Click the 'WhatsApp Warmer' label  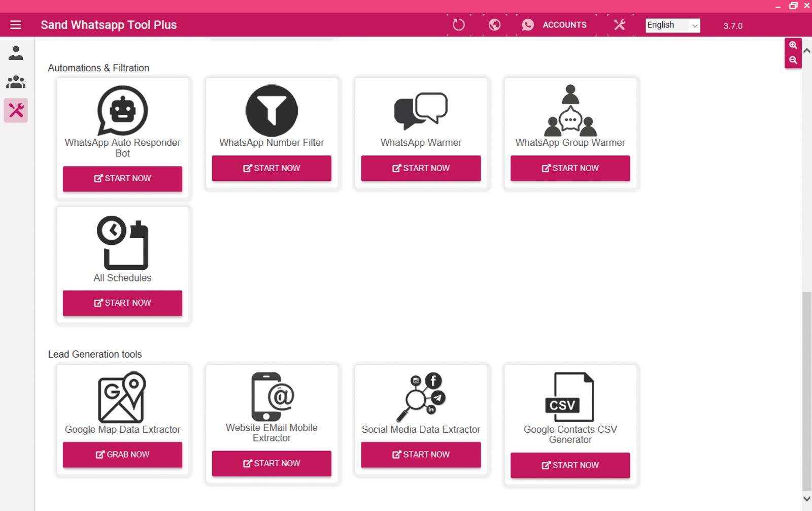[x=421, y=143]
